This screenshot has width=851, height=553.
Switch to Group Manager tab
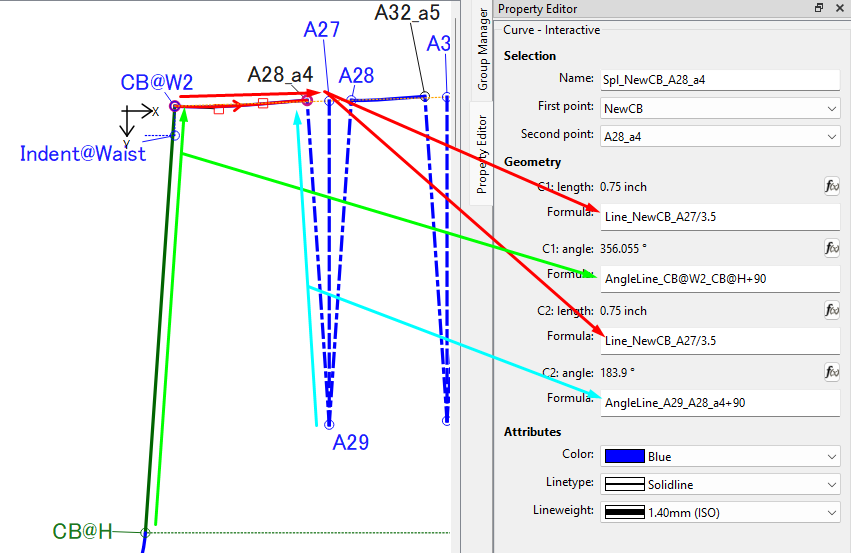482,50
